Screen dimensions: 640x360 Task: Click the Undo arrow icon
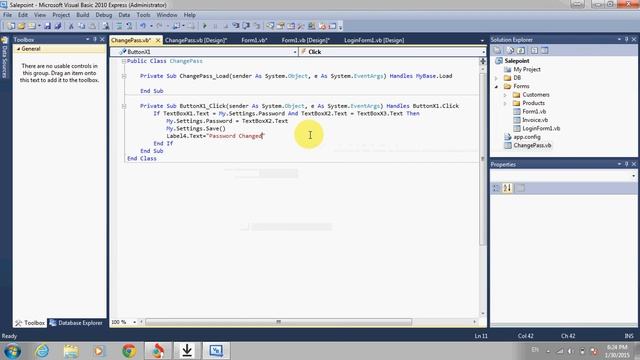(x=143, y=26)
